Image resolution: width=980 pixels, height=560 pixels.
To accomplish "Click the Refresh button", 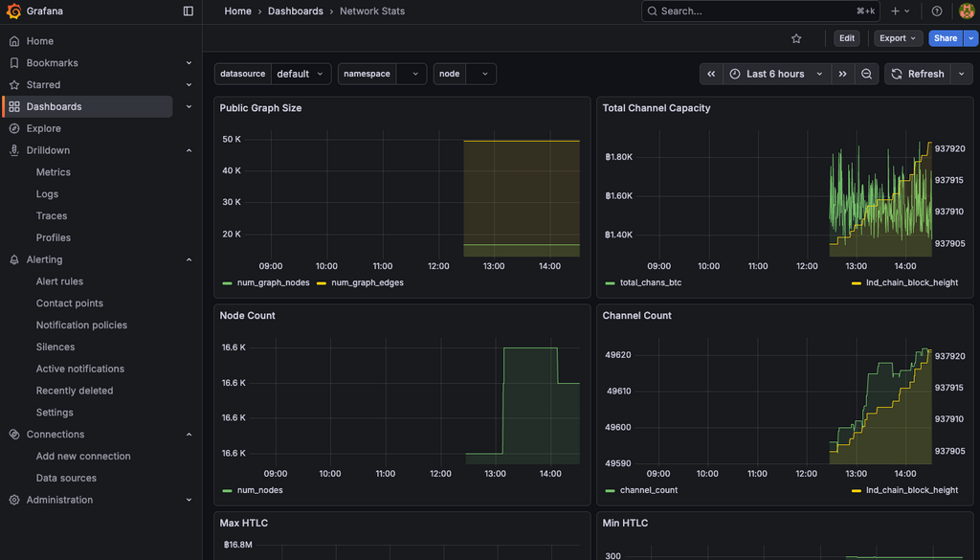I will (917, 74).
